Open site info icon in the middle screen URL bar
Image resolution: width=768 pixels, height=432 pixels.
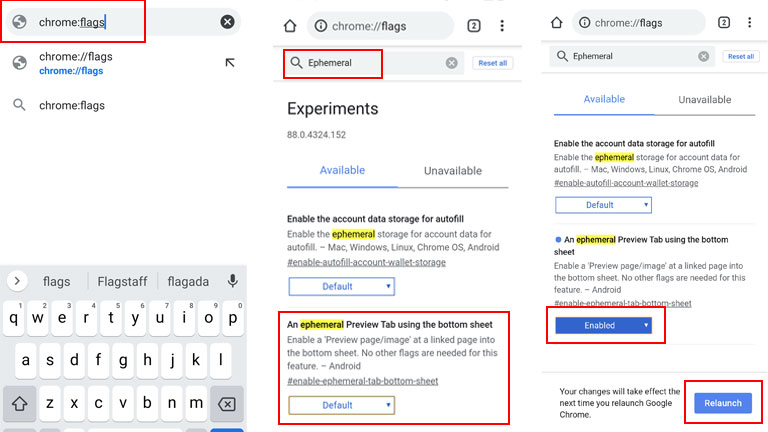(321, 25)
